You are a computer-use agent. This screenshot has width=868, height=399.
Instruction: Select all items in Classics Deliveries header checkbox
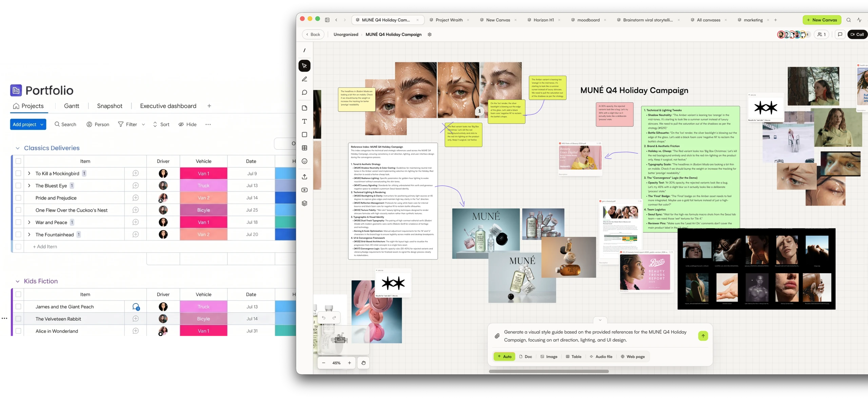(x=18, y=161)
